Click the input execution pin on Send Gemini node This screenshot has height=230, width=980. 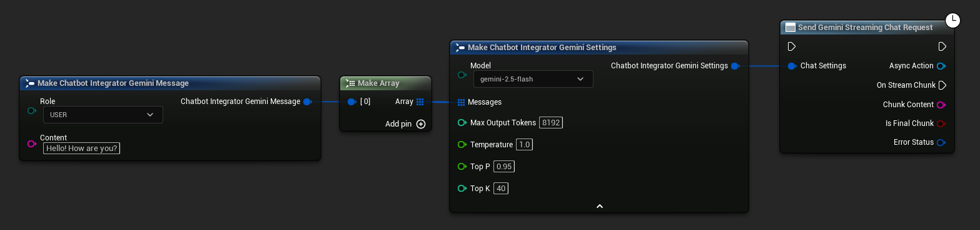coord(792,46)
